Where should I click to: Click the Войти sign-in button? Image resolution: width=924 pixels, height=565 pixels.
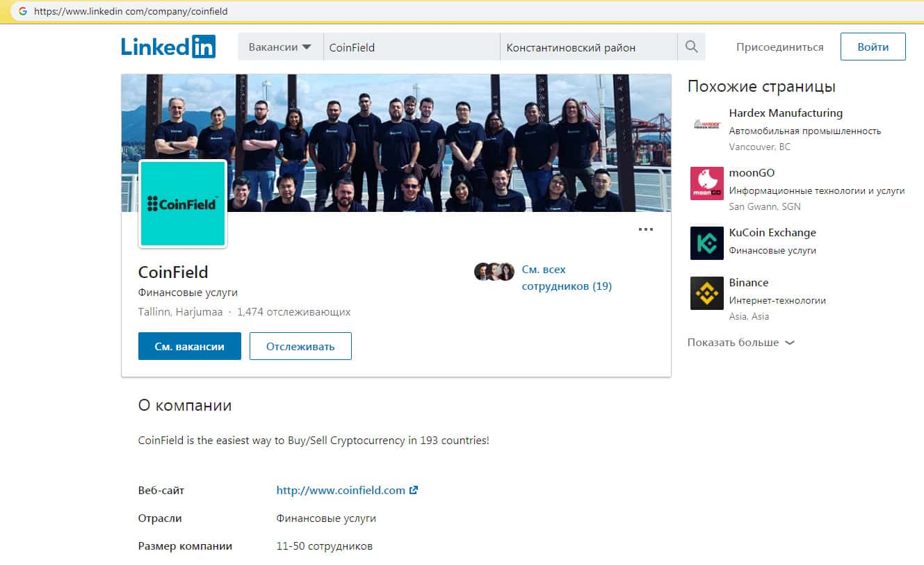873,47
